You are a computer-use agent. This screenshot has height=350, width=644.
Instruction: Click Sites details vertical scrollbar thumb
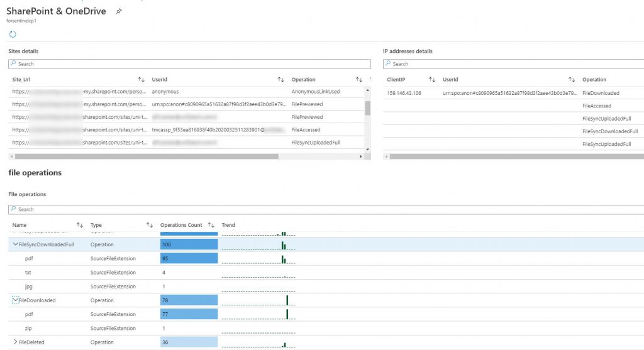(367, 108)
